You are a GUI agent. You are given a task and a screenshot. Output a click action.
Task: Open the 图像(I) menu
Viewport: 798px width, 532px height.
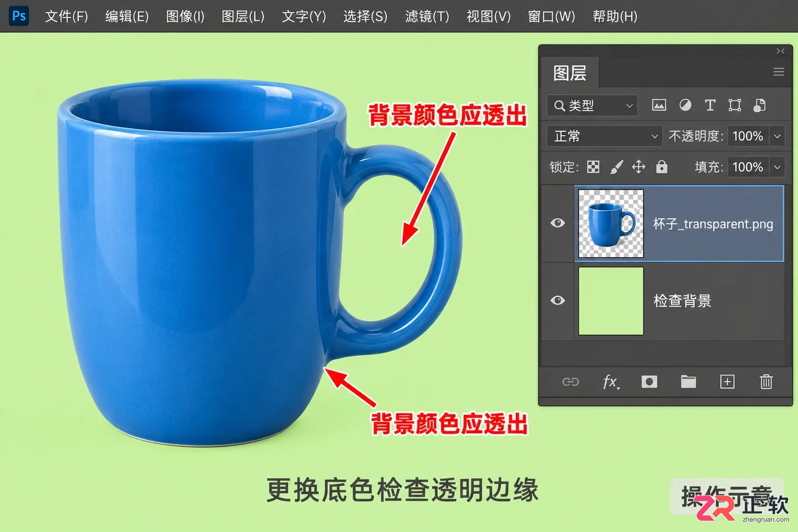tap(185, 16)
